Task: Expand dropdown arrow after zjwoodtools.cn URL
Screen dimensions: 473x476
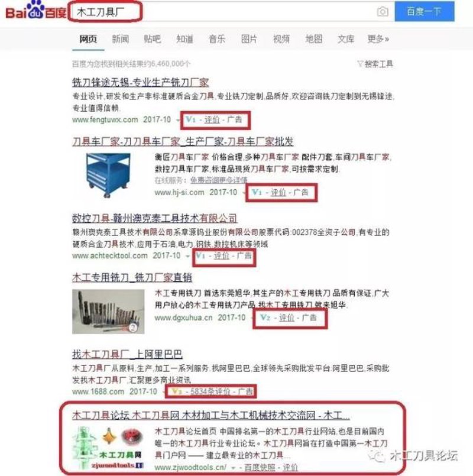Action: pyautogui.click(x=233, y=468)
